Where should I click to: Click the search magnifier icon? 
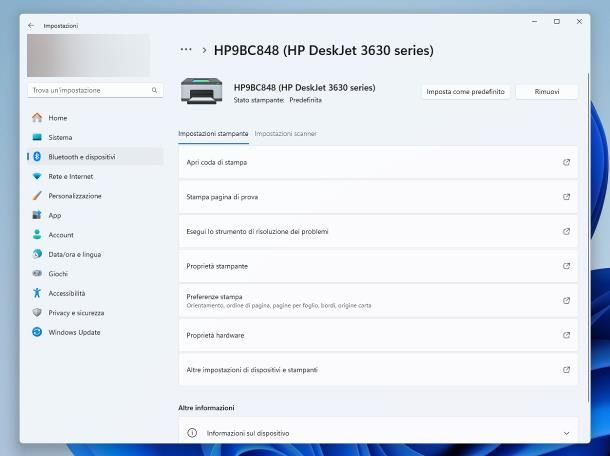(154, 90)
